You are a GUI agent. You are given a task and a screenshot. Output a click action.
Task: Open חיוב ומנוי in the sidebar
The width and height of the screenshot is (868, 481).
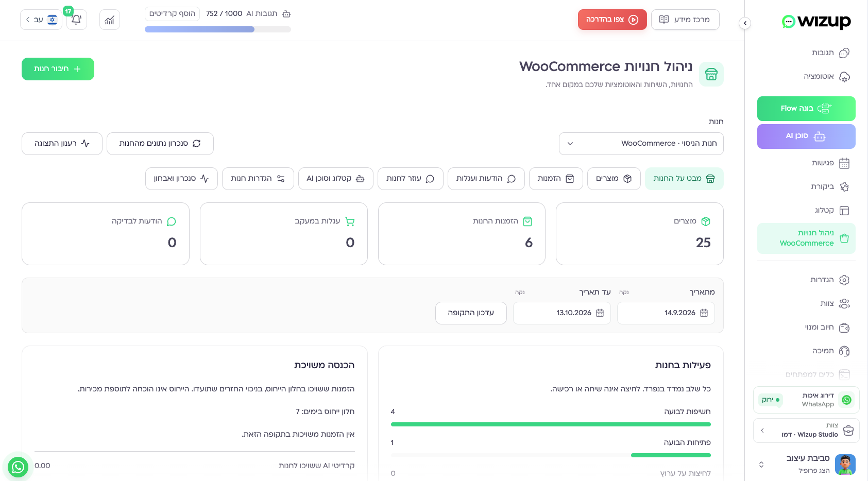806,328
